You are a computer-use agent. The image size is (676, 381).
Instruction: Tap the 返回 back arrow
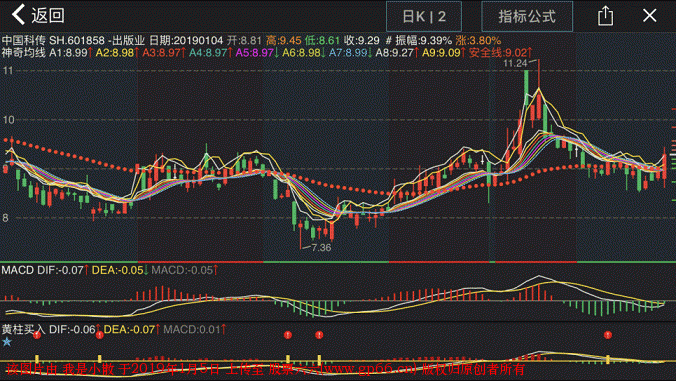19,15
